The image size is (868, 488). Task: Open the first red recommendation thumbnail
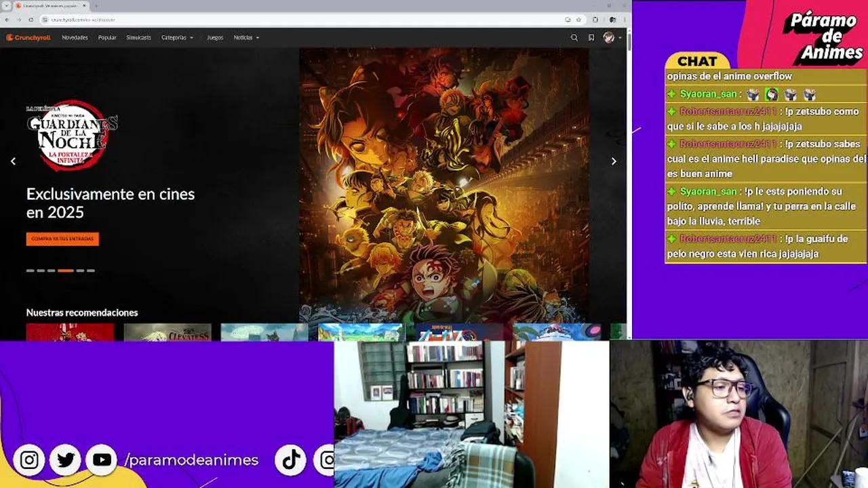[71, 332]
